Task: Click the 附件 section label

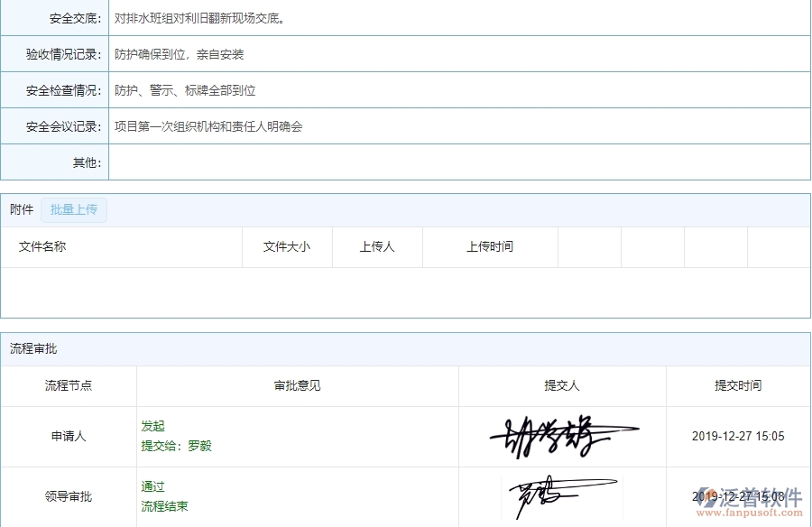Action: pyautogui.click(x=21, y=209)
